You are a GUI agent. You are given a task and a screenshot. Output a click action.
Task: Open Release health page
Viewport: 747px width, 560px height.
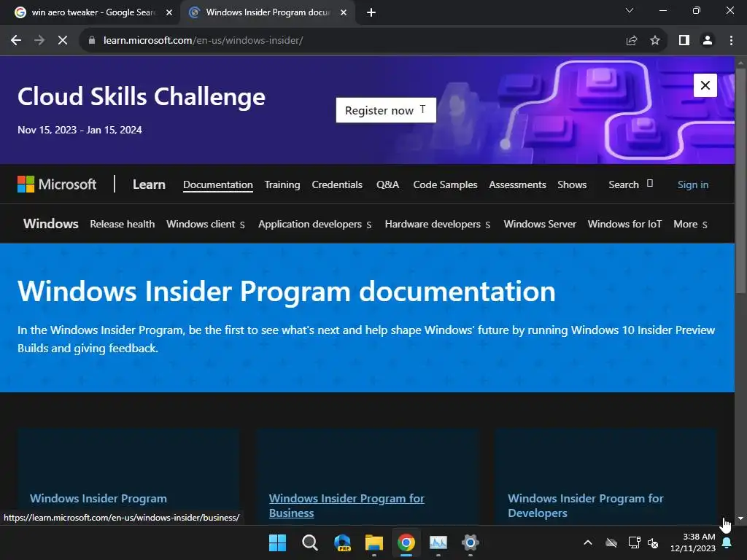point(122,225)
